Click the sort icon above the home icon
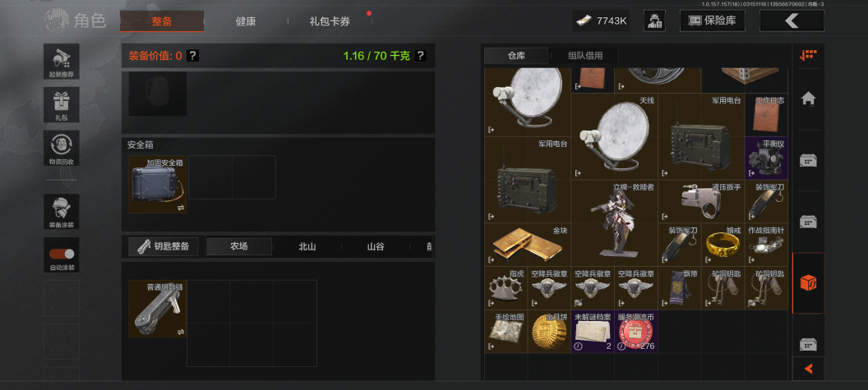 pyautogui.click(x=808, y=55)
